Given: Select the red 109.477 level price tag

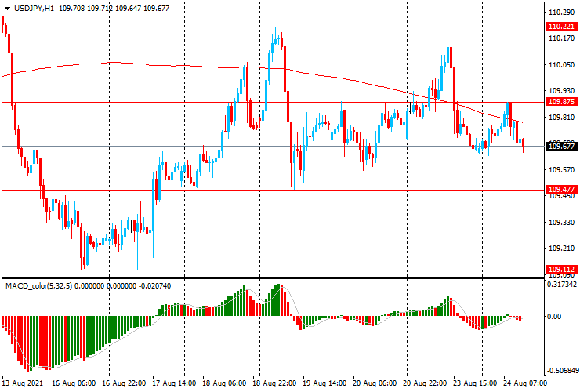Looking at the screenshot, I should point(561,190).
